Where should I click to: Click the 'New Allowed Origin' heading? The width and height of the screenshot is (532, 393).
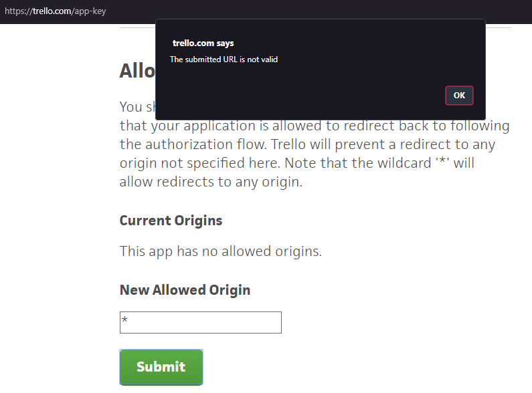(185, 290)
